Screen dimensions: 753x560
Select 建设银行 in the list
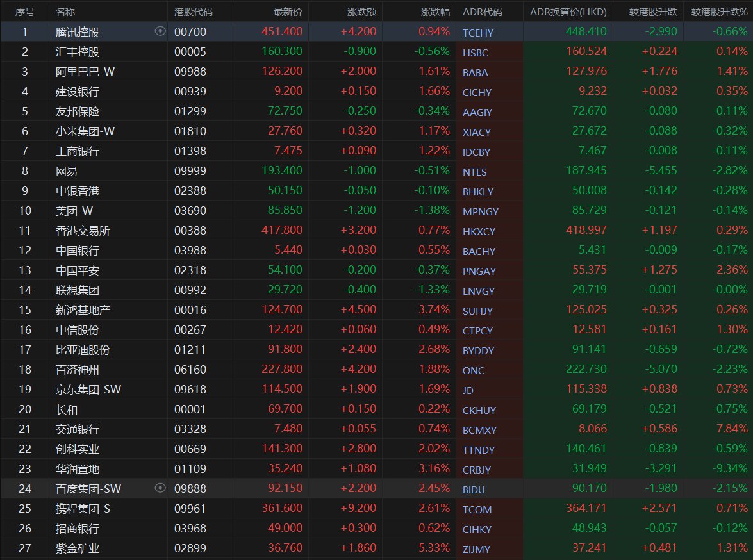pos(78,92)
